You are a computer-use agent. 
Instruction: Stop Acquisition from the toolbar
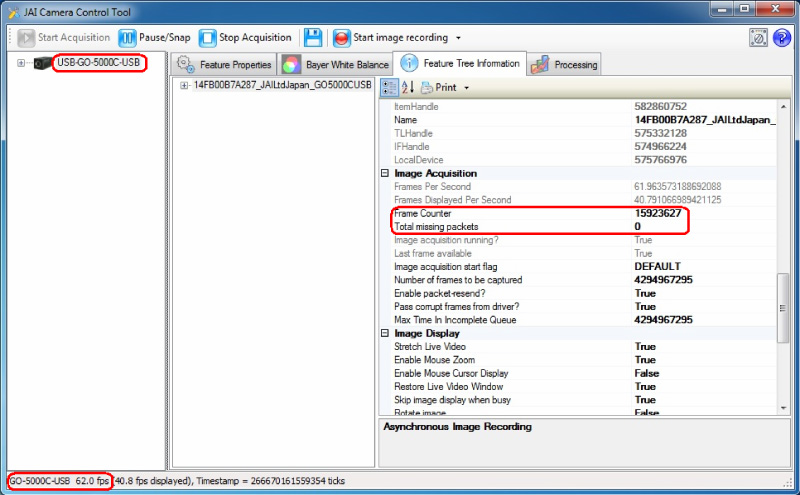click(245, 38)
